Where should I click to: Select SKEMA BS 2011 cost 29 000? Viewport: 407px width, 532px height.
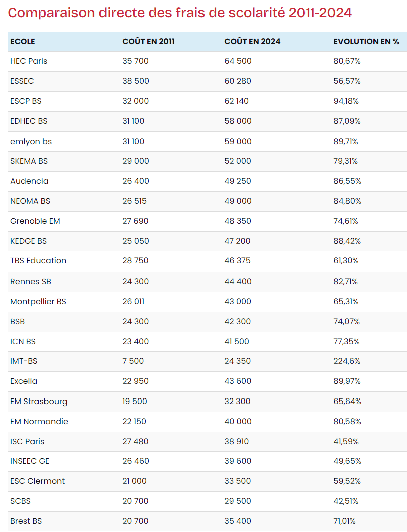point(136,161)
